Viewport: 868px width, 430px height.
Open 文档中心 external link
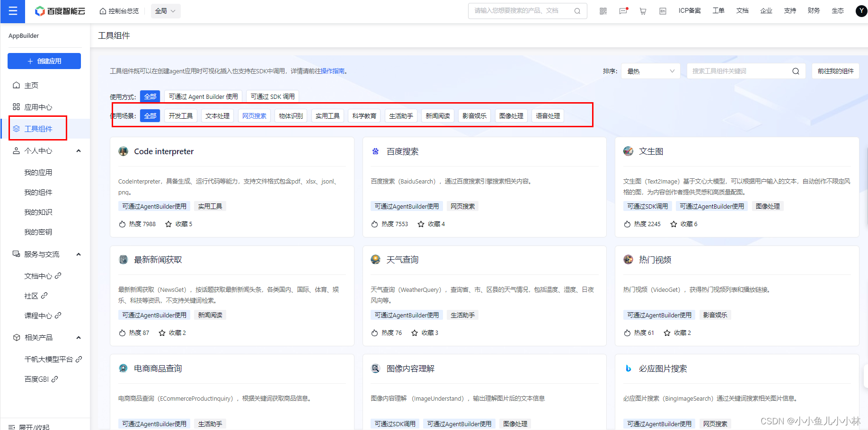tap(43, 276)
